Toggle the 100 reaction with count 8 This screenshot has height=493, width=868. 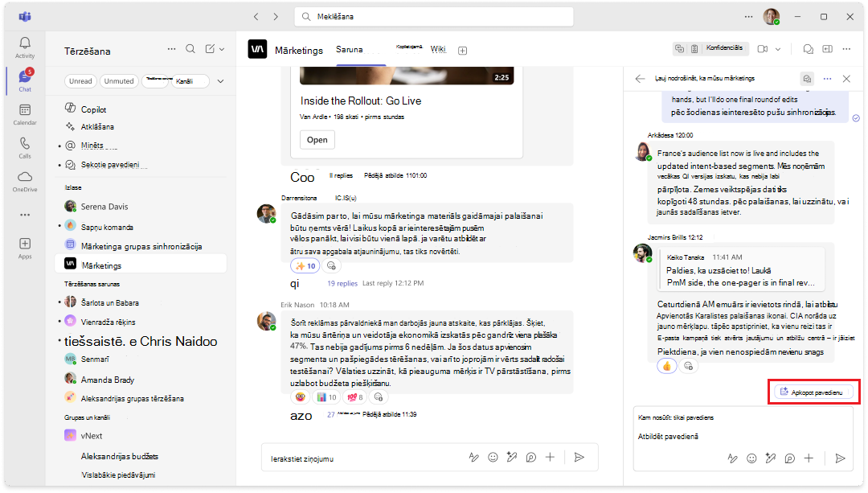[354, 397]
